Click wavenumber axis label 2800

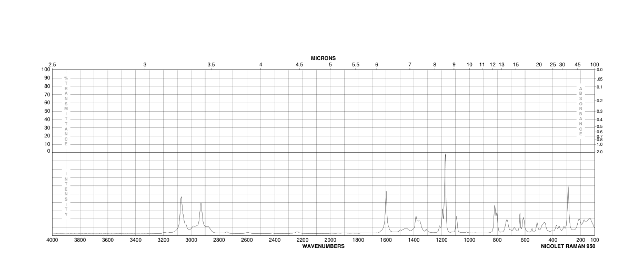point(219,240)
